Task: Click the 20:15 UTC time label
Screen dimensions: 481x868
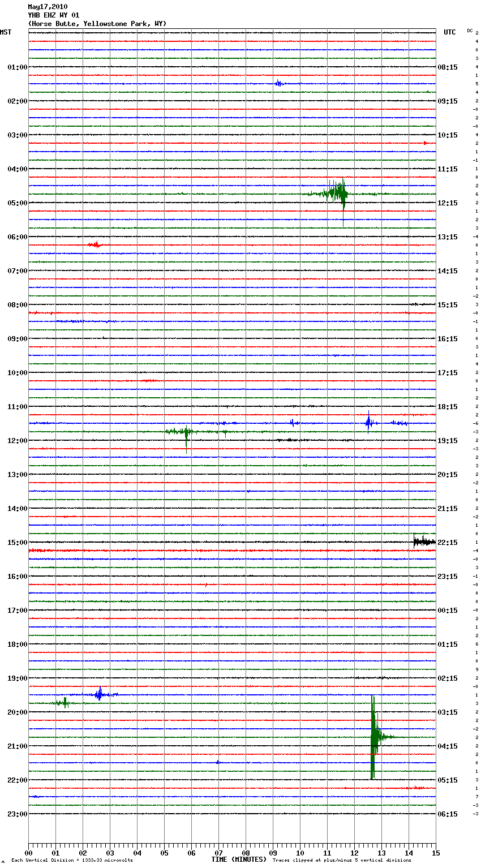Action: (x=448, y=474)
